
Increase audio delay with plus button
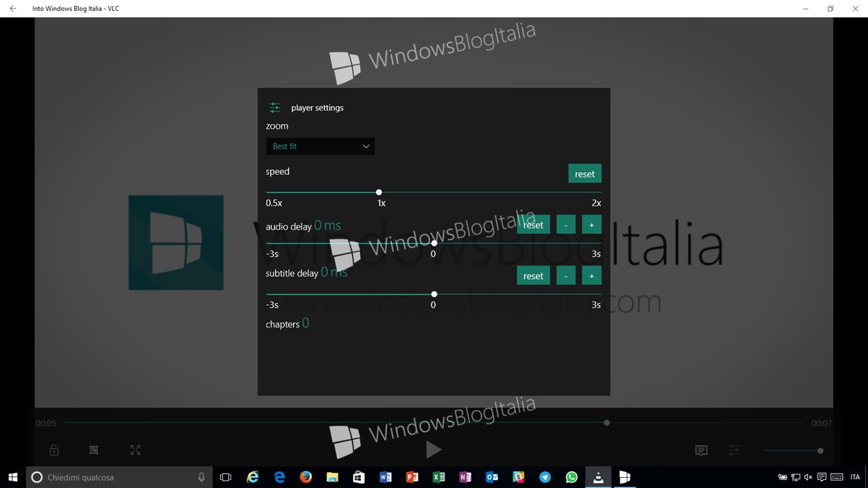[591, 225]
